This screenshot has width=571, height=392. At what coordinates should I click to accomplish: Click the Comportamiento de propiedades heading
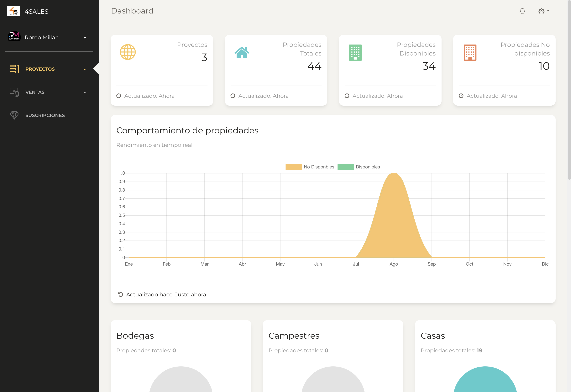pos(187,130)
